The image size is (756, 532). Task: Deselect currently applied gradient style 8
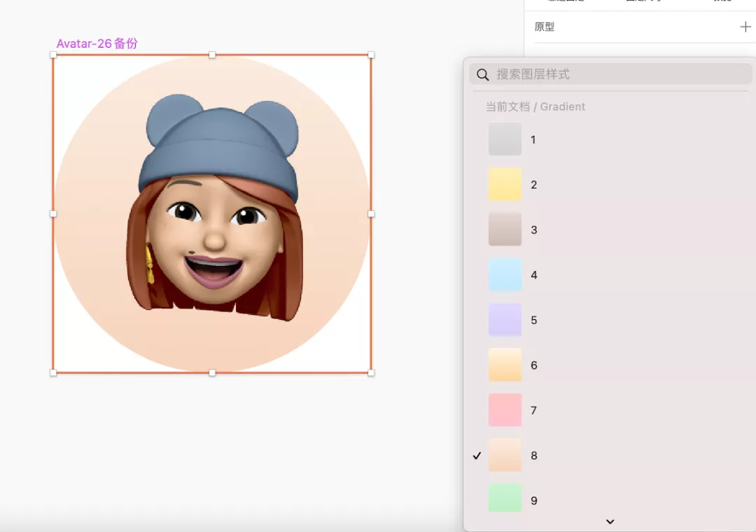(x=505, y=455)
